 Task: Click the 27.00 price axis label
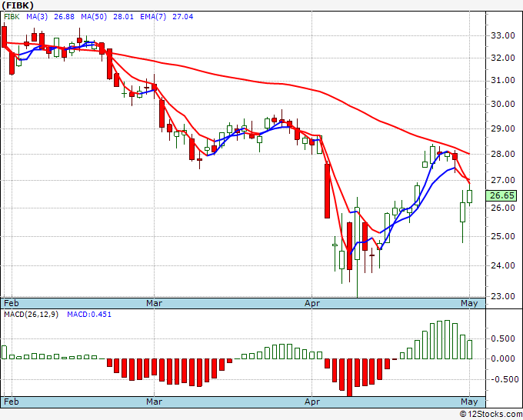click(x=503, y=180)
